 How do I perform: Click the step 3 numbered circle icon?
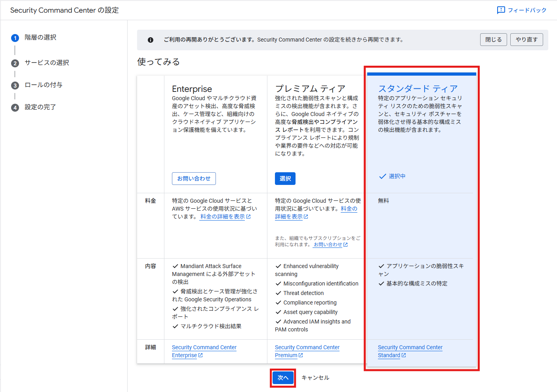pos(15,86)
